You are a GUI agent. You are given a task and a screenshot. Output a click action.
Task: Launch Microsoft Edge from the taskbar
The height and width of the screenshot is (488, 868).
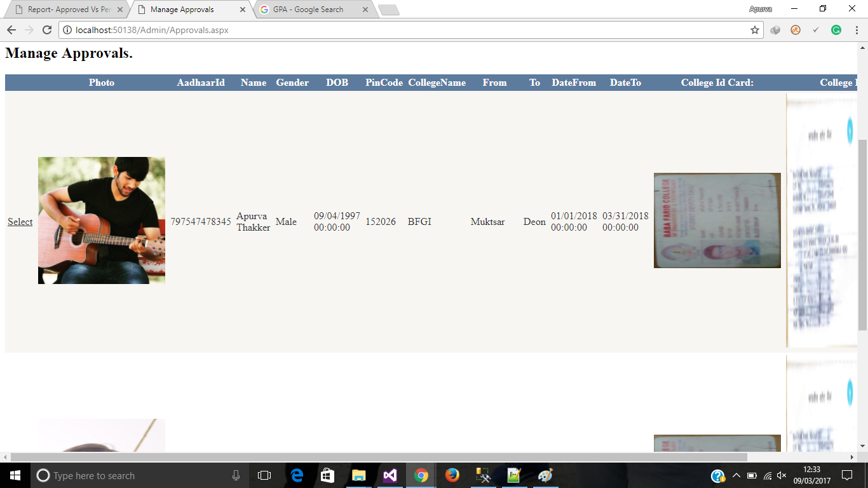pos(297,475)
